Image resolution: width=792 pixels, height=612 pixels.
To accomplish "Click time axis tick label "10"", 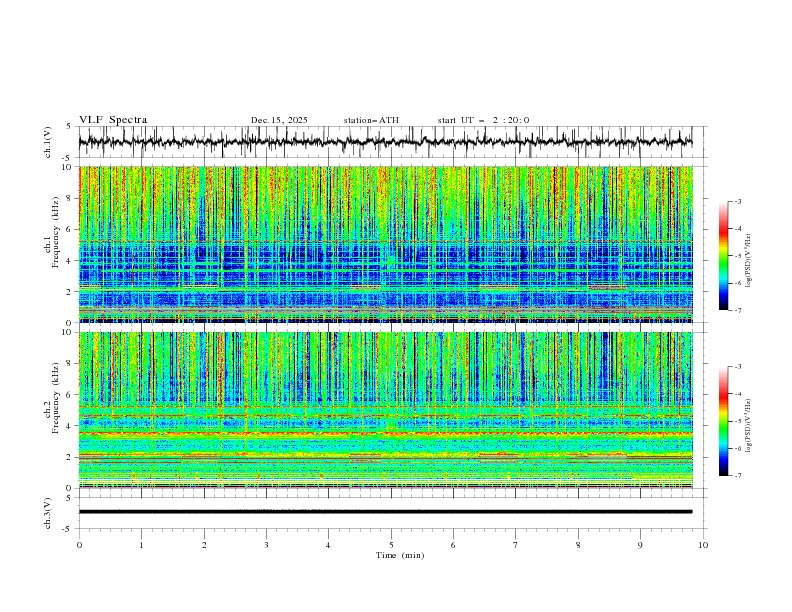I will tap(703, 545).
